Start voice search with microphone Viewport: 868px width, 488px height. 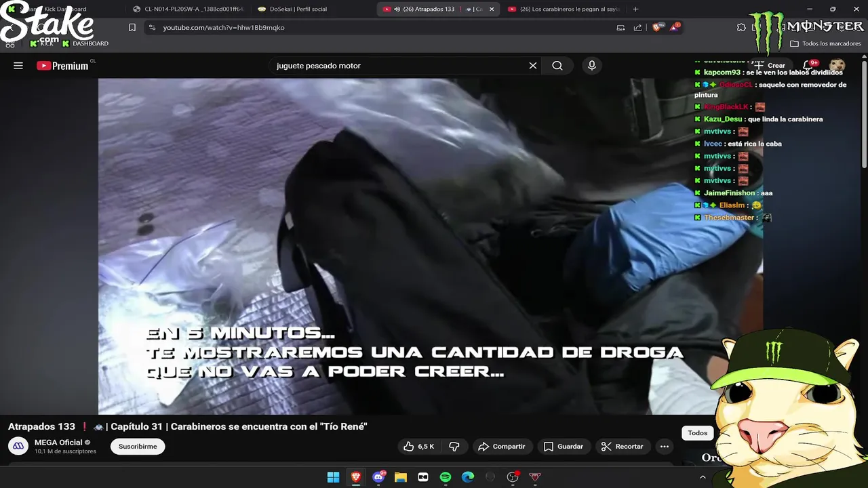click(x=592, y=66)
